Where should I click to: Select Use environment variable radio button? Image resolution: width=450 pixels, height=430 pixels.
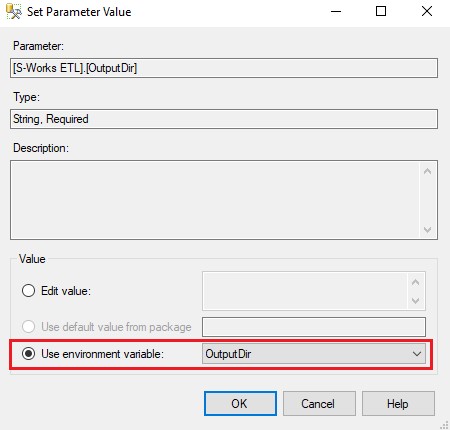coord(28,354)
